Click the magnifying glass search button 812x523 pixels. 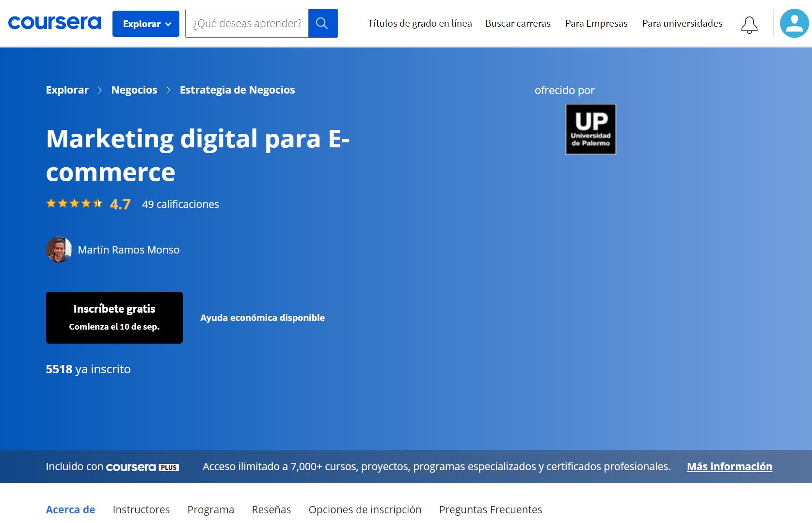point(323,23)
